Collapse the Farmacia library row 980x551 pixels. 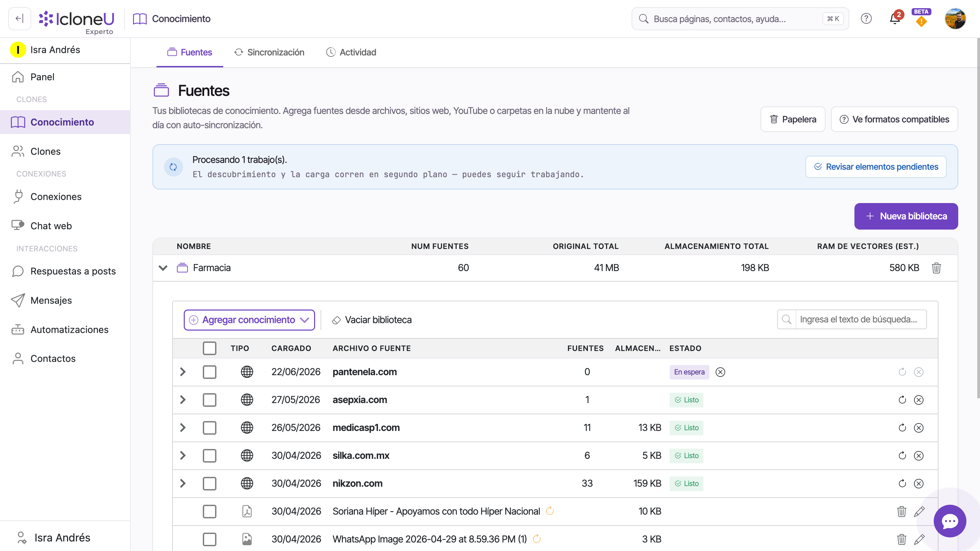163,268
